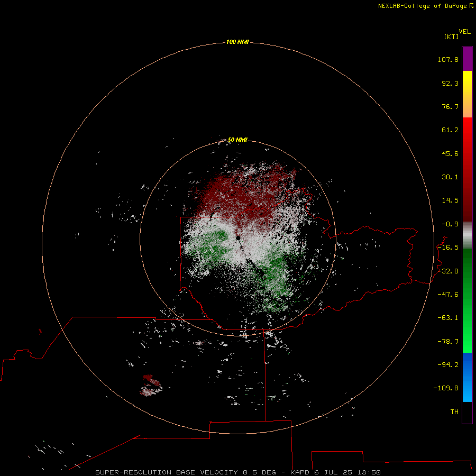This screenshot has width=476, height=476.
Task: Click the TH legend label
Action: 454,412
